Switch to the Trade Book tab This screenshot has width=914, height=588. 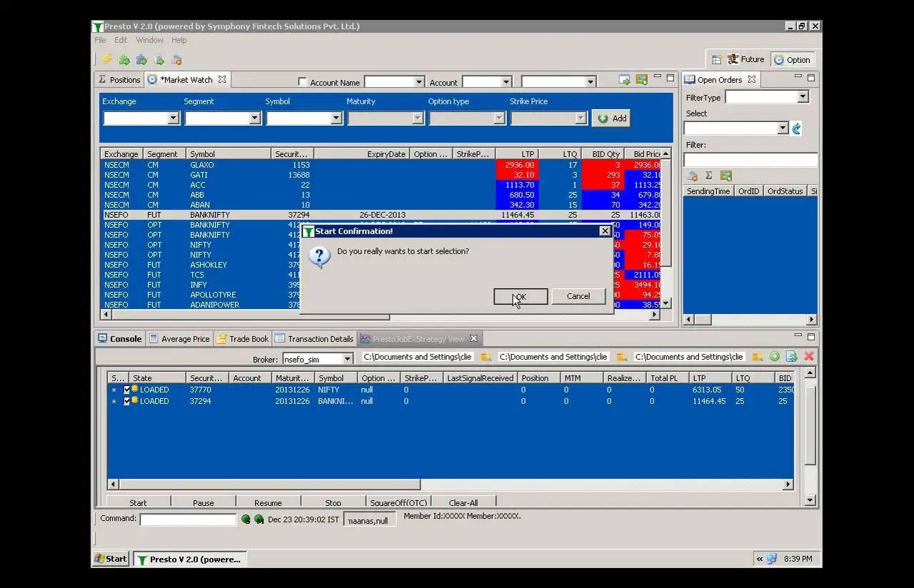point(243,338)
